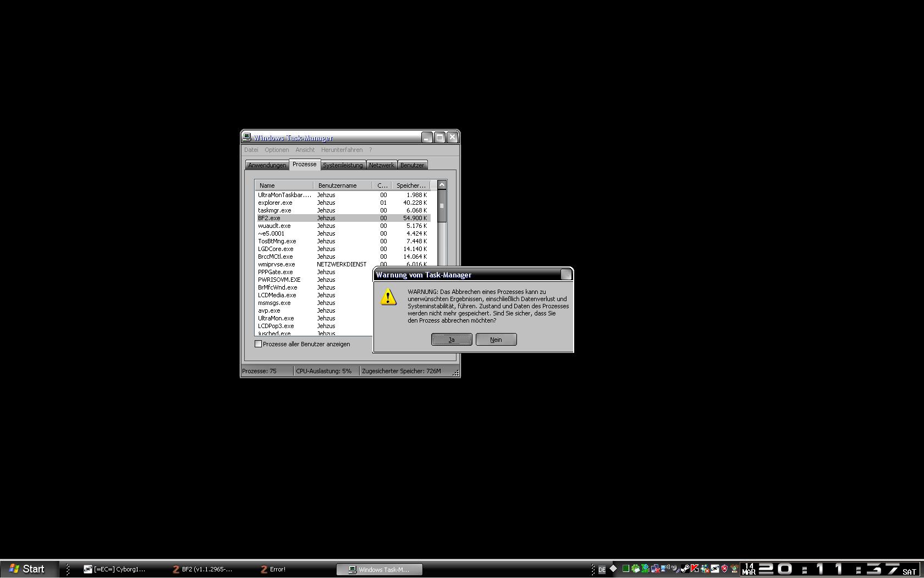
Task: Select PPPGate.exe process
Action: 315,272
